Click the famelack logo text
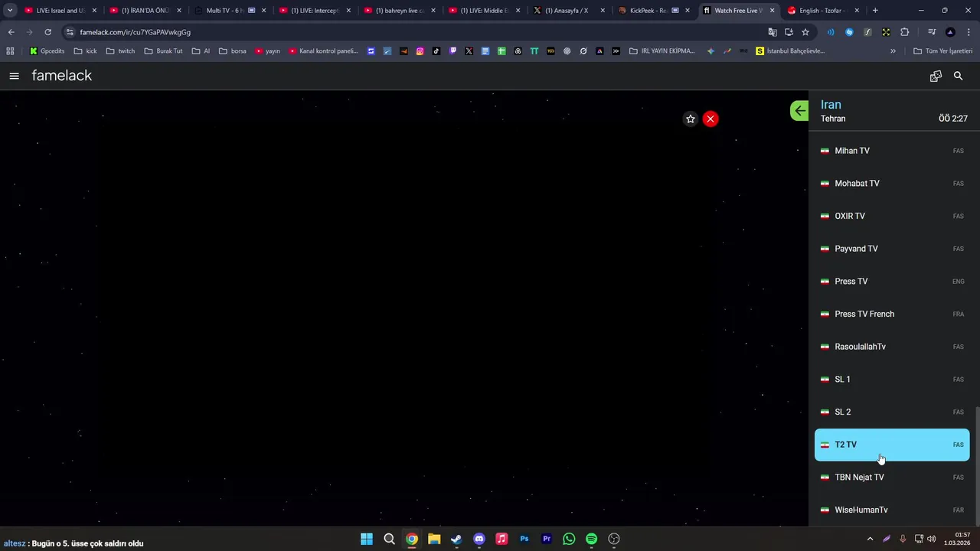Screen dimensions: 980x551 click(62, 76)
